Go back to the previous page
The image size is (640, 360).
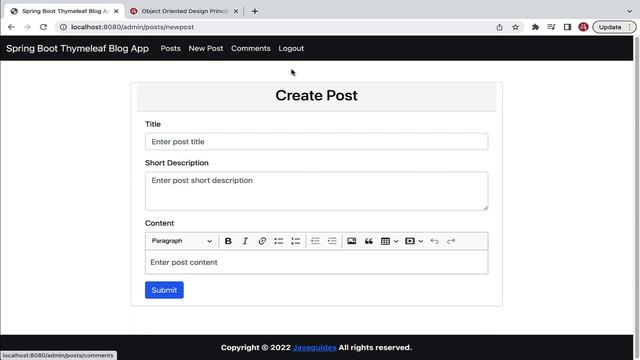[x=11, y=27]
